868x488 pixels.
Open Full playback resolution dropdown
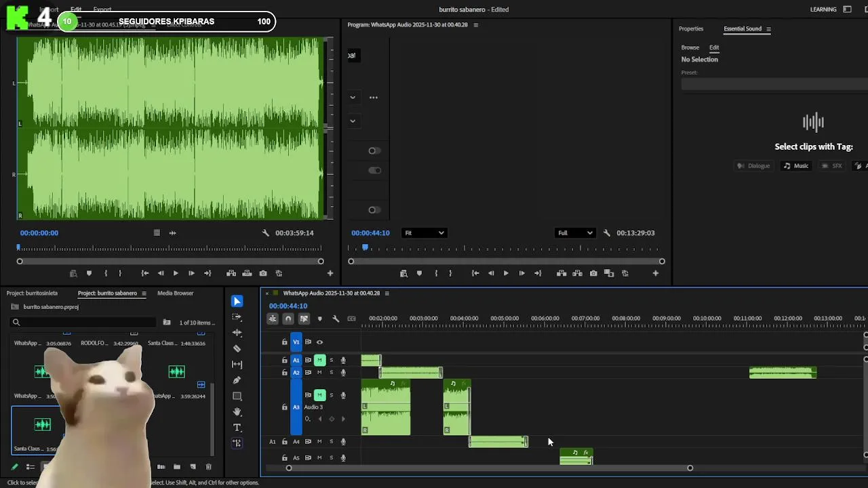pos(575,233)
